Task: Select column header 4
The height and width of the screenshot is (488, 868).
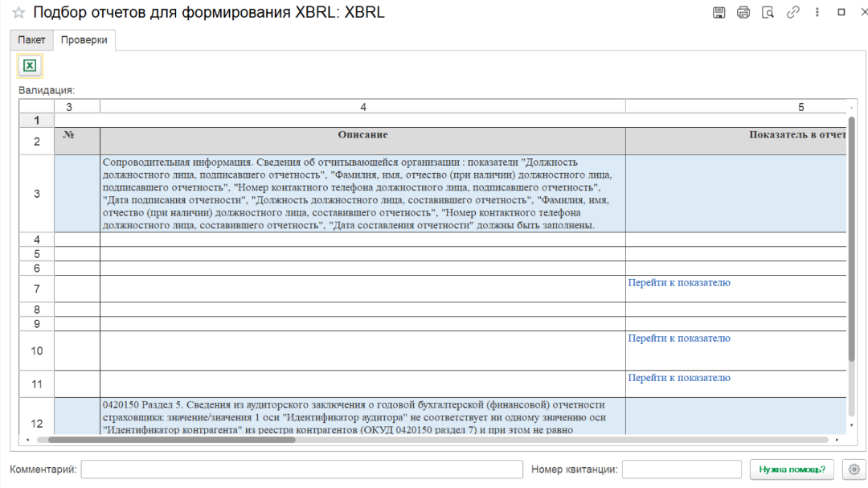Action: (x=363, y=107)
